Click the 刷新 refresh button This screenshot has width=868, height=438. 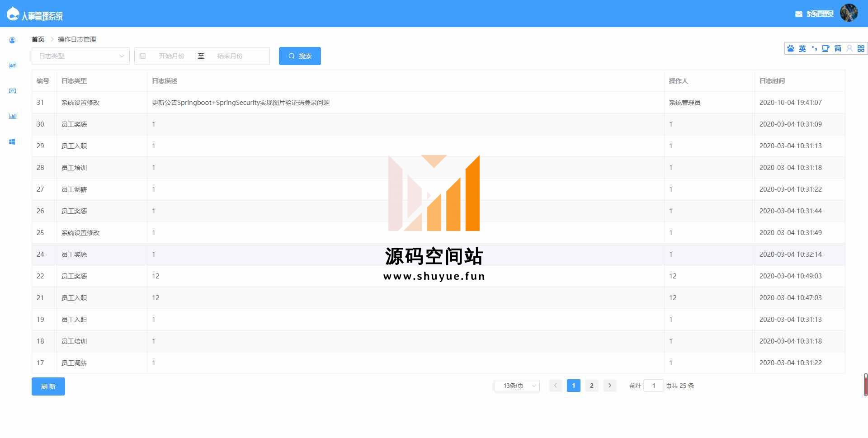coord(48,386)
